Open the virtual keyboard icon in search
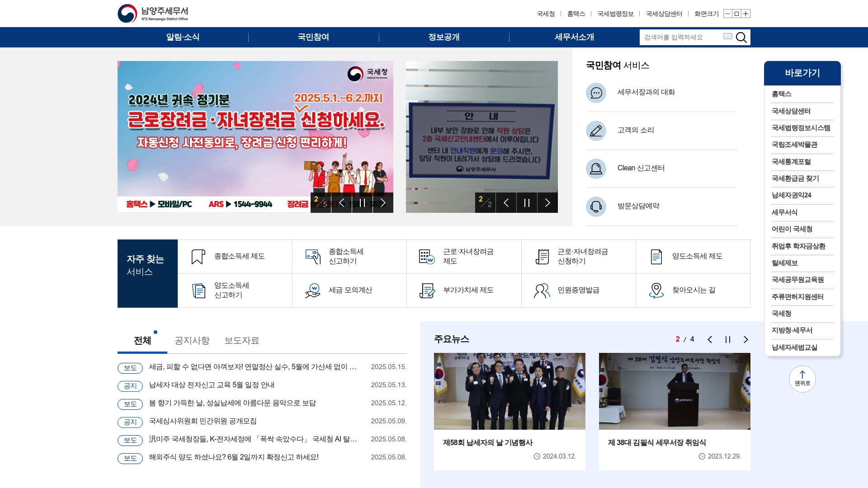Image resolution: width=868 pixels, height=488 pixels. tap(727, 36)
